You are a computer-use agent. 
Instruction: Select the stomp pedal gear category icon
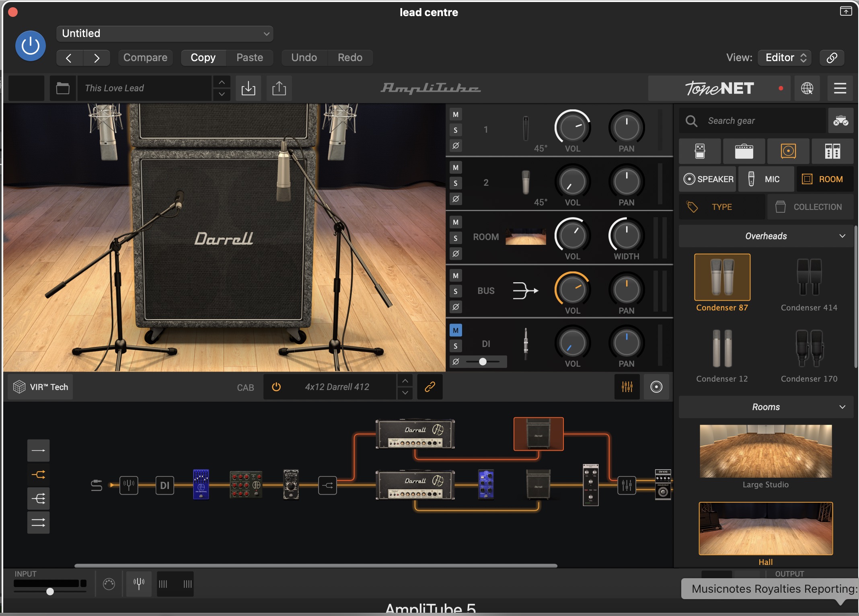pyautogui.click(x=700, y=151)
